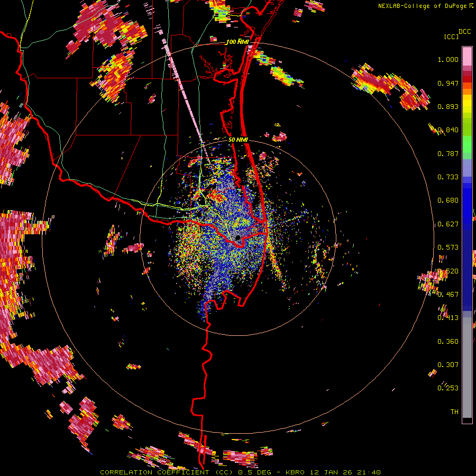Click the KBRO station identifier in caption
The width and height of the screenshot is (476, 476).
(x=295, y=472)
